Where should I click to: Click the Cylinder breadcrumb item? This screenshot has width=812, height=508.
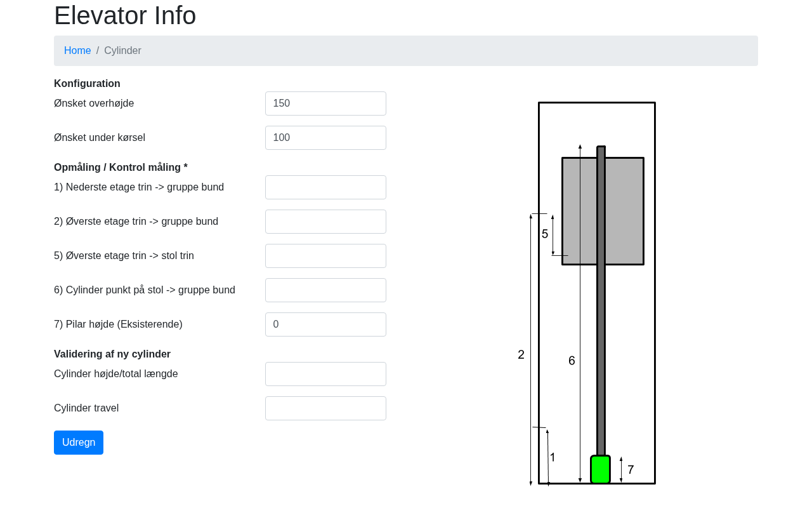coord(122,51)
